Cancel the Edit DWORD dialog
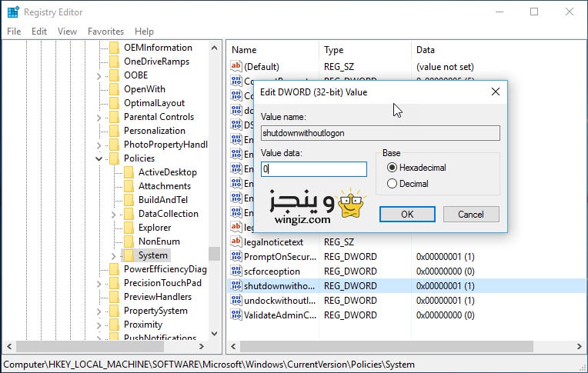Image resolution: width=588 pixels, height=373 pixels. tap(471, 214)
